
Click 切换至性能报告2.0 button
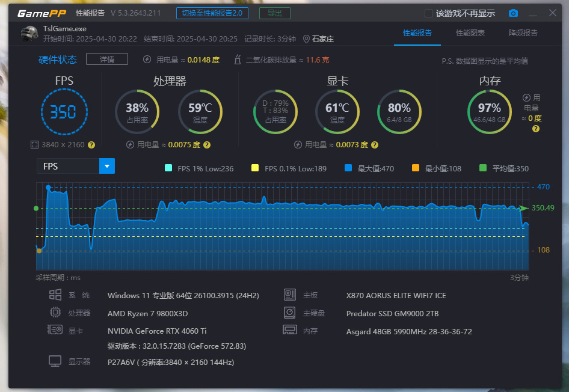(x=212, y=13)
